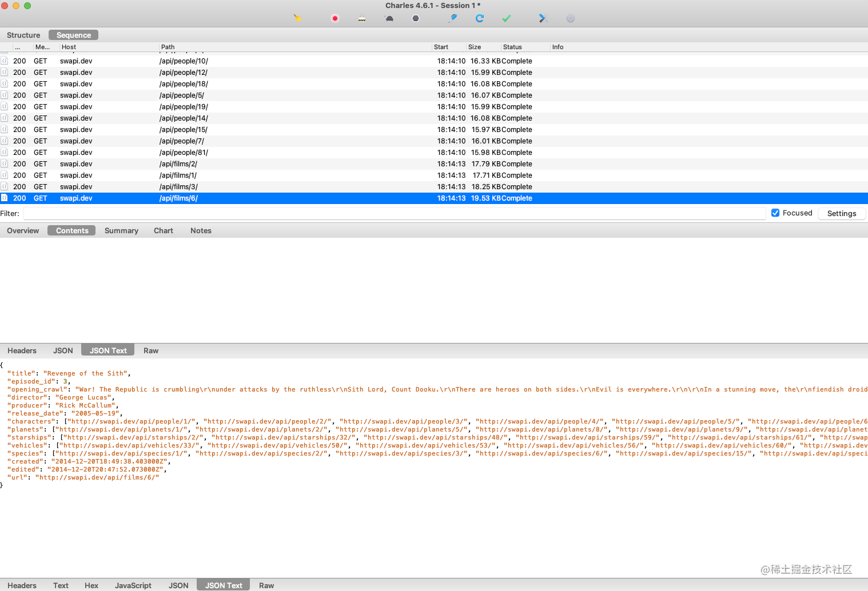Sort by the Info column header
The image size is (868, 591).
coord(709,47)
